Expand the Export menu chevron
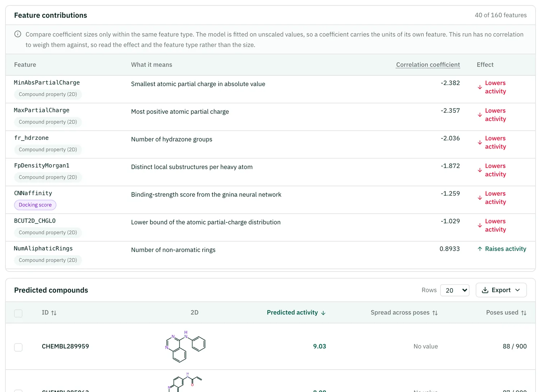Viewport: 541px width, 392px height. tap(518, 290)
